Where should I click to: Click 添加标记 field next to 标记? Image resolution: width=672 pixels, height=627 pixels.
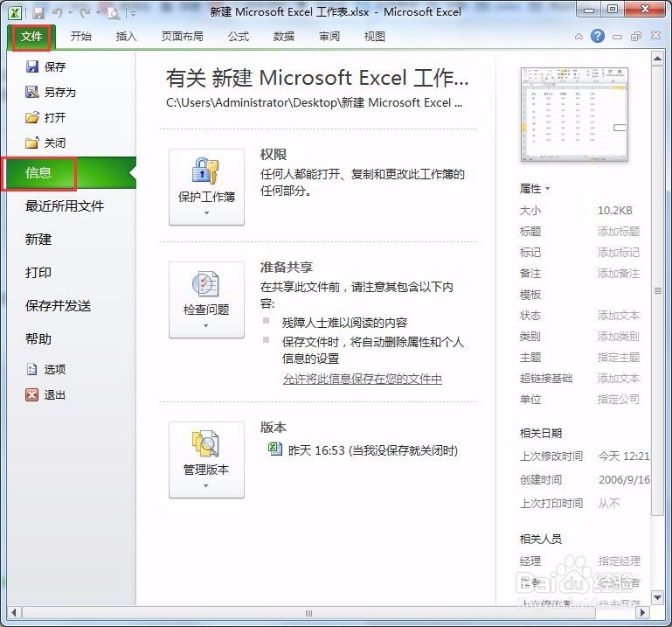[619, 253]
